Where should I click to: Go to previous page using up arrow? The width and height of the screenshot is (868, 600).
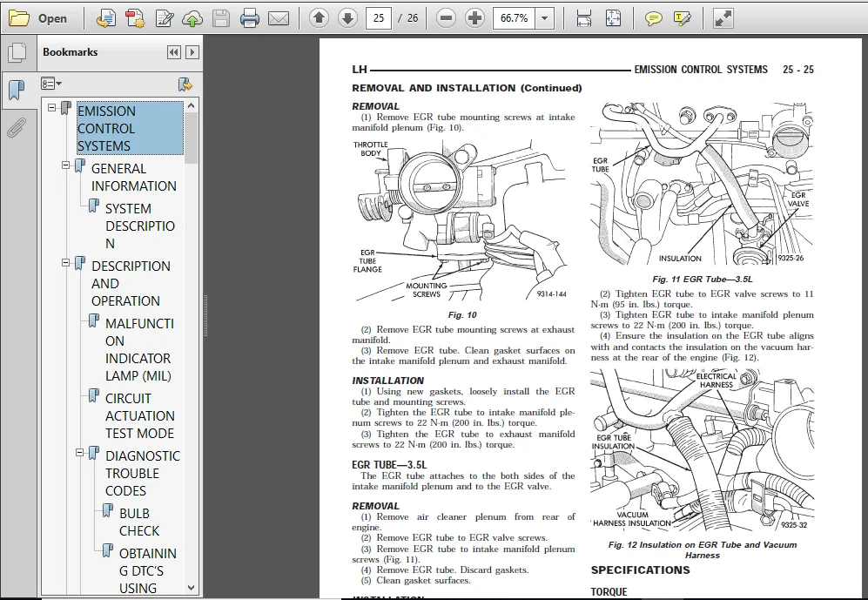pyautogui.click(x=319, y=18)
